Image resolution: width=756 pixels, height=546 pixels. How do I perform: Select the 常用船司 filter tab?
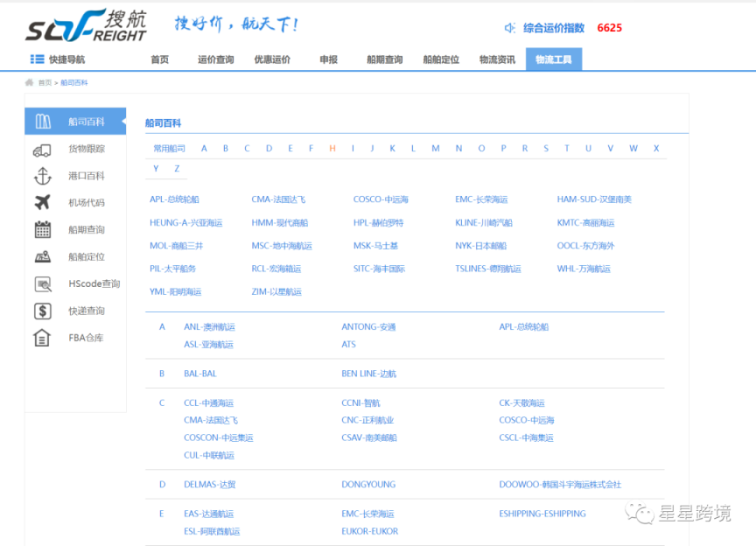click(x=169, y=148)
